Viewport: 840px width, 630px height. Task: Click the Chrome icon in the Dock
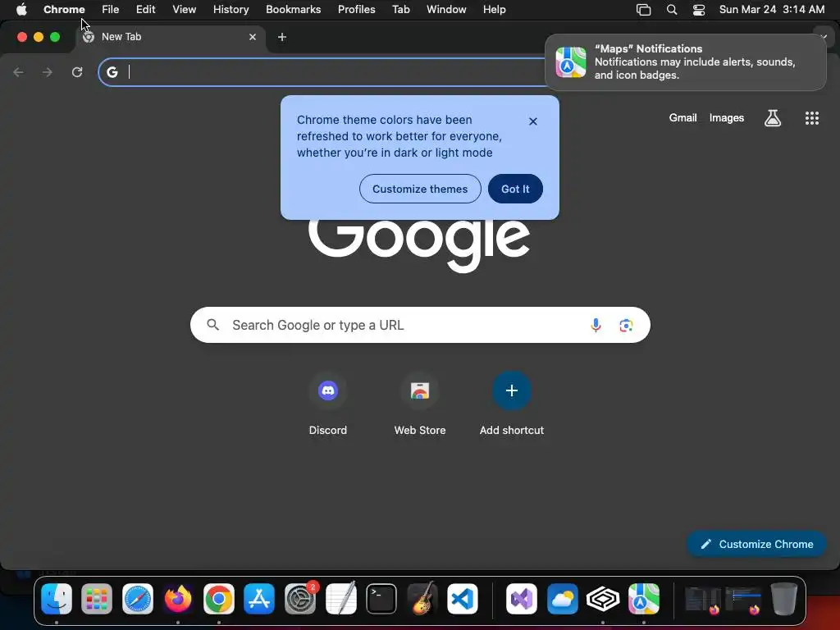tap(218, 598)
